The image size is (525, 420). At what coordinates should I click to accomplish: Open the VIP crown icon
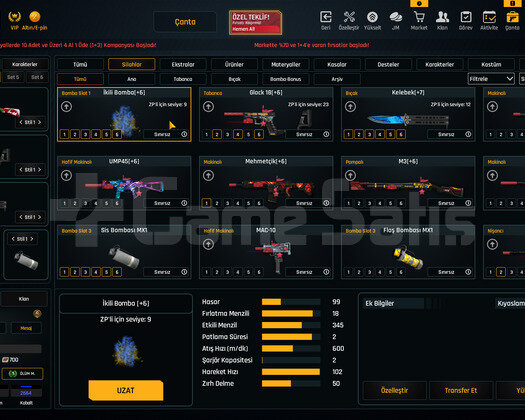click(14, 16)
